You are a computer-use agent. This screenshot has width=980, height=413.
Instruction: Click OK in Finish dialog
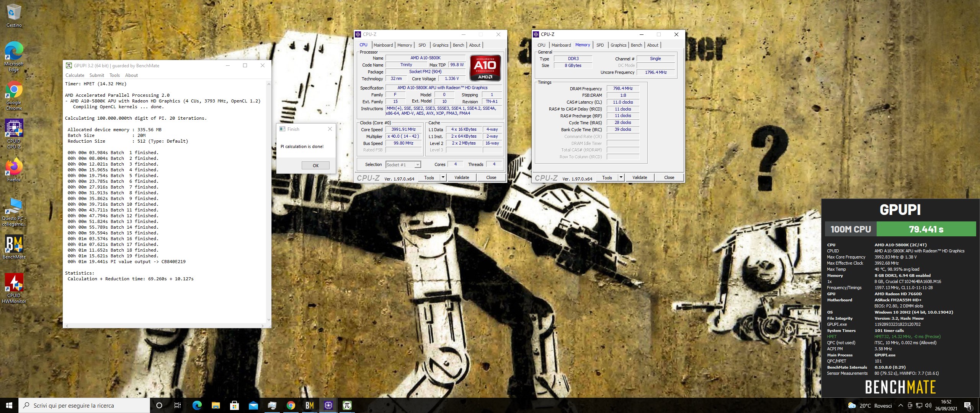[315, 165]
